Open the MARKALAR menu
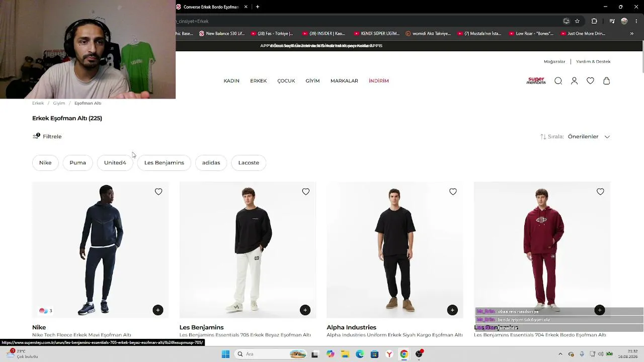The height and width of the screenshot is (362, 644). pos(344,81)
